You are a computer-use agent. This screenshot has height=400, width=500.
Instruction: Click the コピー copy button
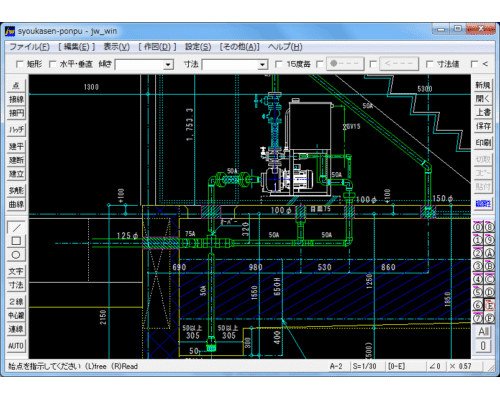(x=483, y=173)
